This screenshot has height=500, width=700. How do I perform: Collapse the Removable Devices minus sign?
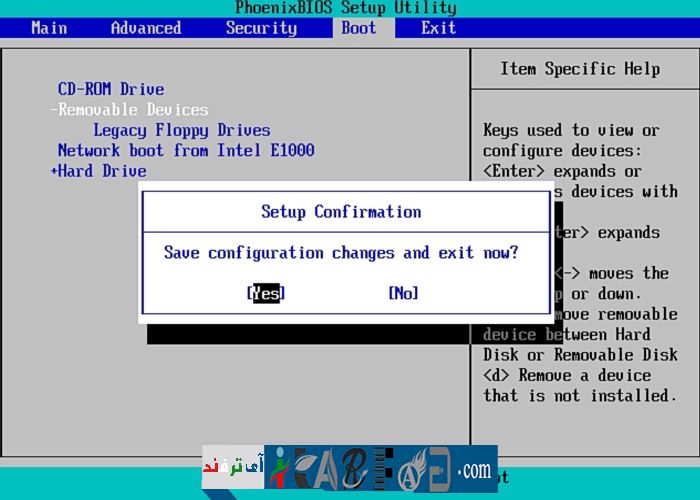point(54,110)
